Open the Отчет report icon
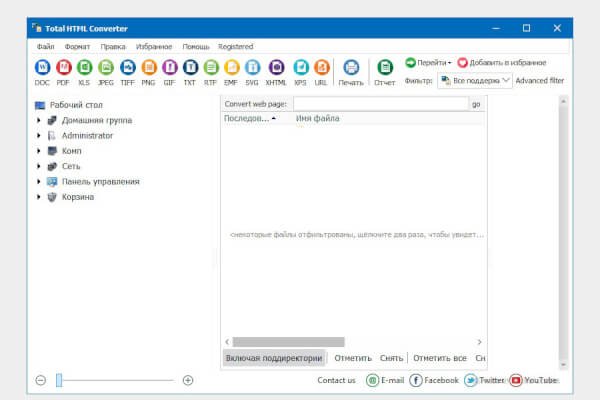Viewport: 600px width, 400px height. coord(385,68)
